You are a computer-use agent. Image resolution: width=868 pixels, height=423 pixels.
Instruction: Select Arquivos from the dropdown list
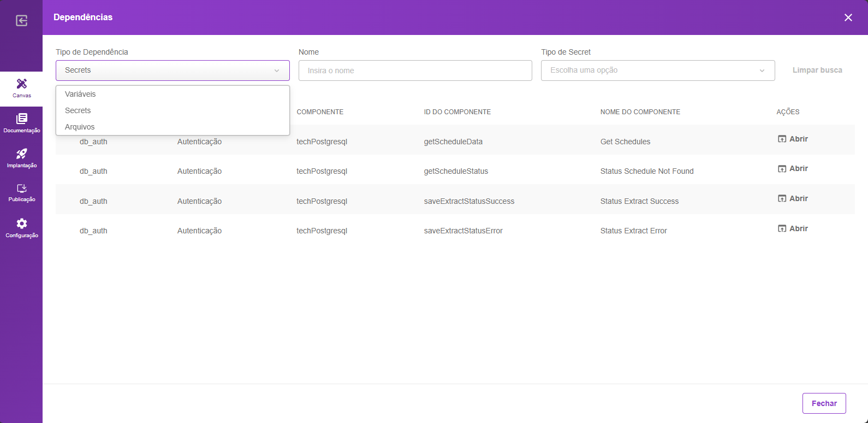(80, 127)
